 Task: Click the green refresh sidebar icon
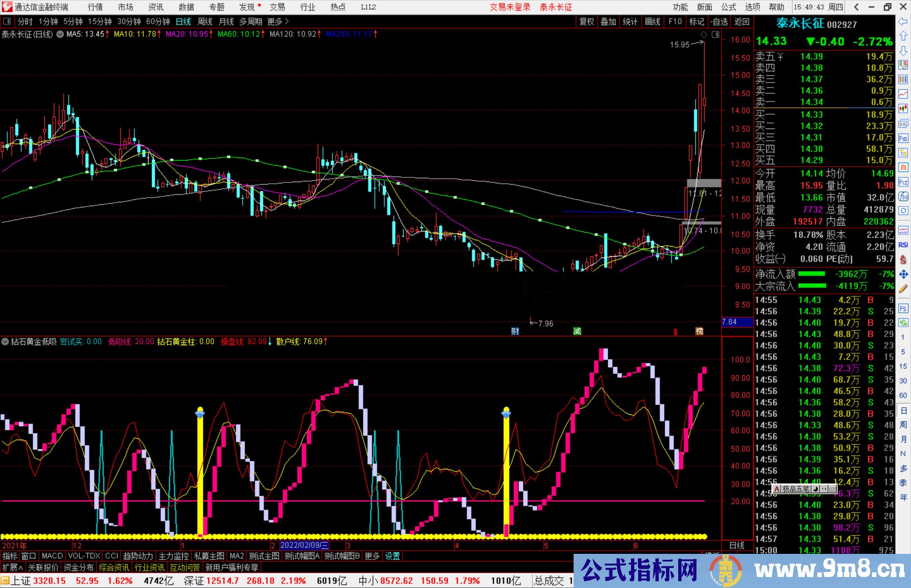point(903,323)
